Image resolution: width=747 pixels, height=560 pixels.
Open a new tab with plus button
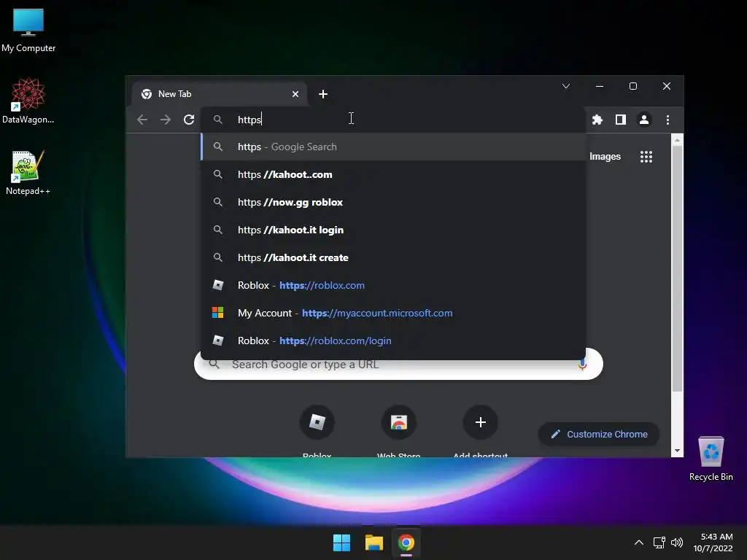coord(323,94)
